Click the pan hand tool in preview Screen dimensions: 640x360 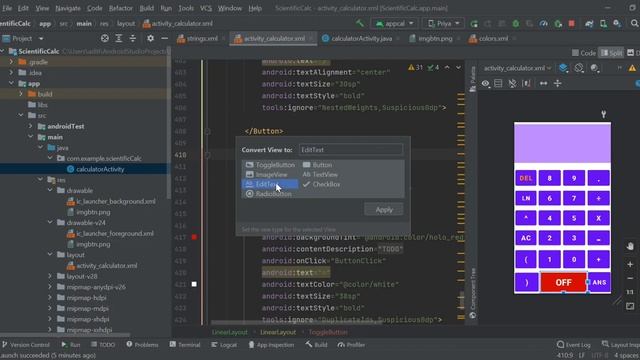click(x=630, y=247)
